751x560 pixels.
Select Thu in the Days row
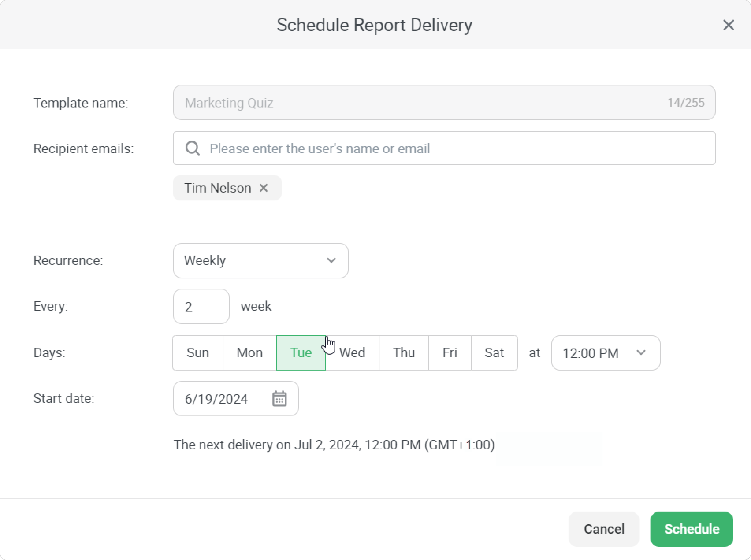coord(404,352)
